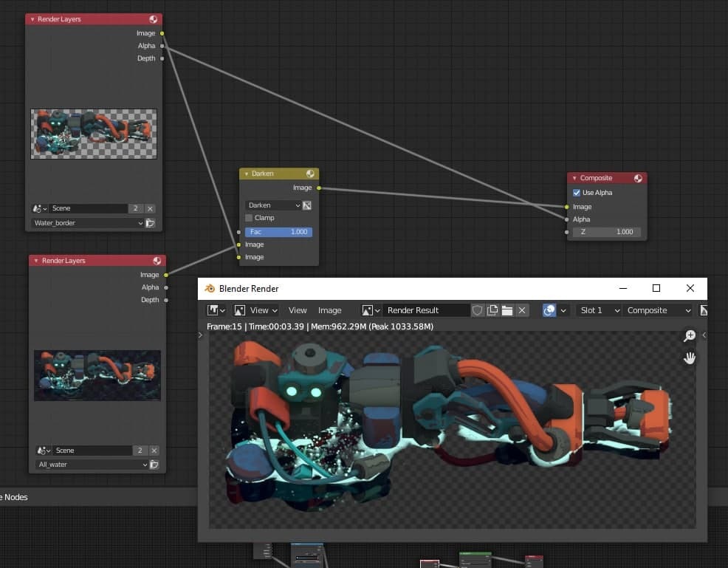The width and height of the screenshot is (728, 568).
Task: Click the user count 2 above Water_border
Action: (x=136, y=208)
